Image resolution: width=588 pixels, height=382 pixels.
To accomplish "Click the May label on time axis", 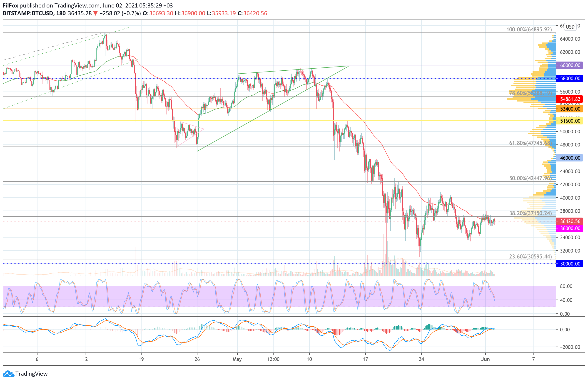I will coord(237,359).
